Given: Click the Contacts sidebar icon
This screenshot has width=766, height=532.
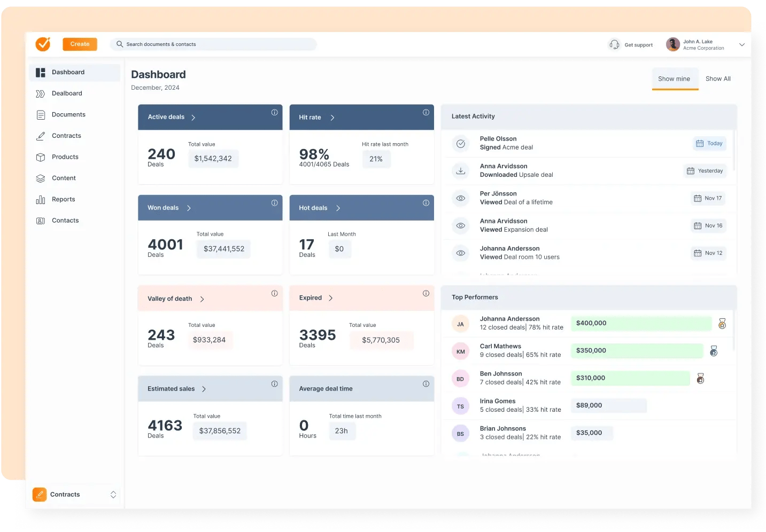Looking at the screenshot, I should (41, 221).
